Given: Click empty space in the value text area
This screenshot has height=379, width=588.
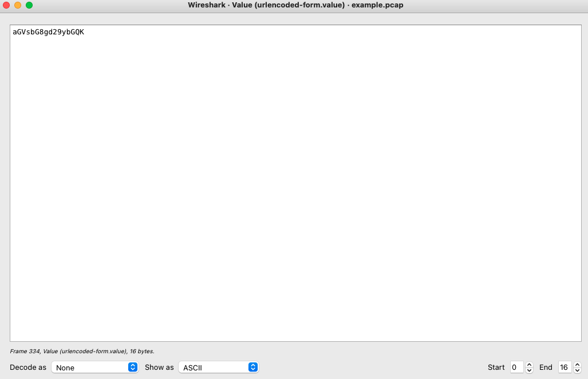Looking at the screenshot, I should pos(295,183).
